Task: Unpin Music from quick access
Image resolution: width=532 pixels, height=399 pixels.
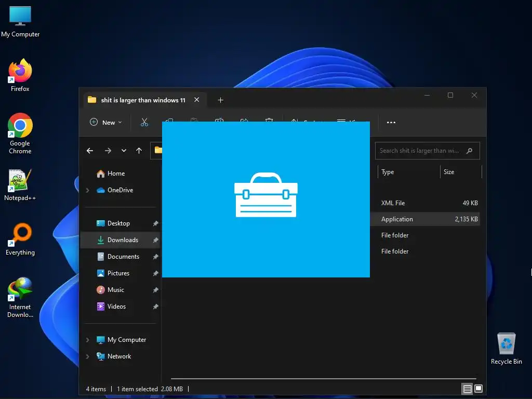Action: point(155,290)
